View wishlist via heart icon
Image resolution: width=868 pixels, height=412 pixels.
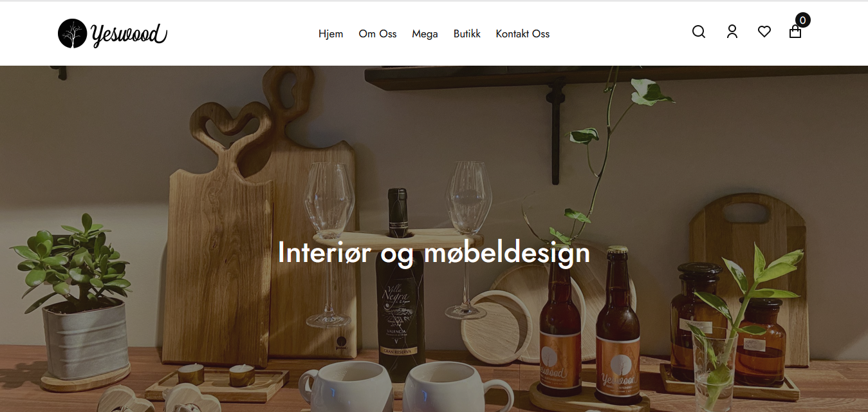(x=764, y=31)
